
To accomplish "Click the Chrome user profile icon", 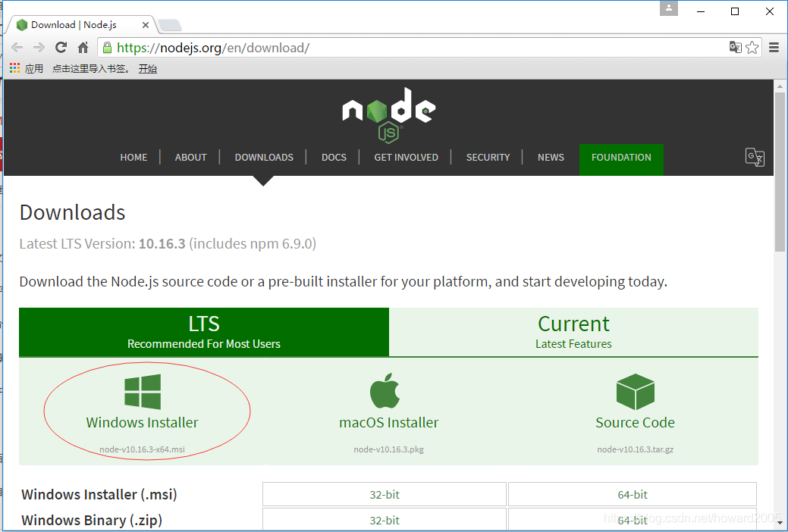I will 669,8.
